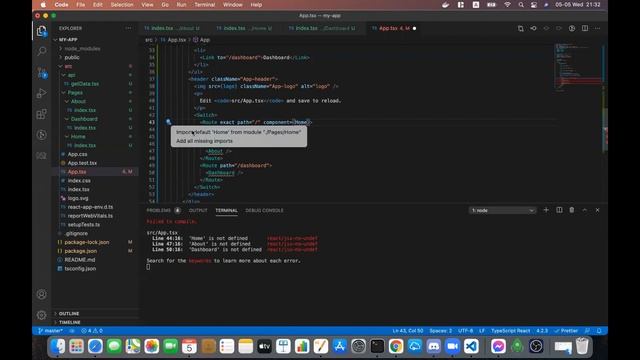Open the Source Control view
Image resolution: width=640 pixels, height=360 pixels.
point(42,73)
